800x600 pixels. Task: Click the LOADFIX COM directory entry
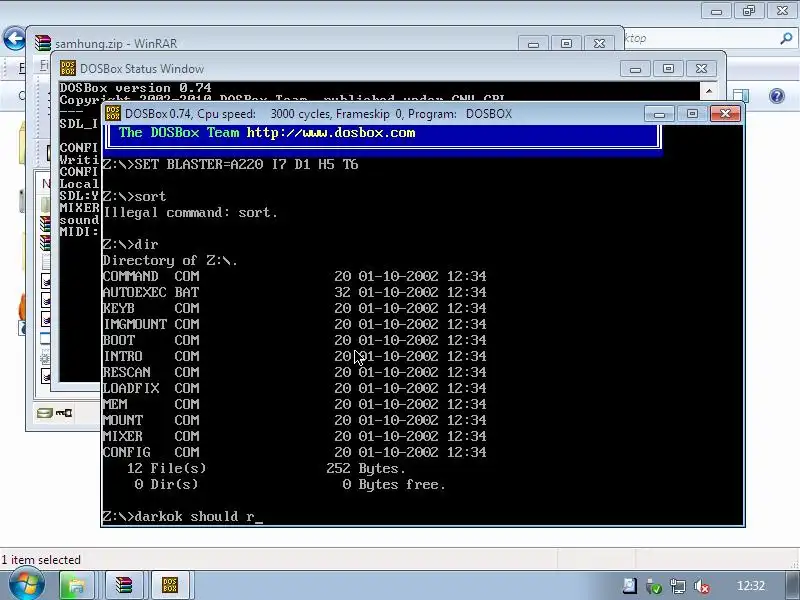(294, 388)
